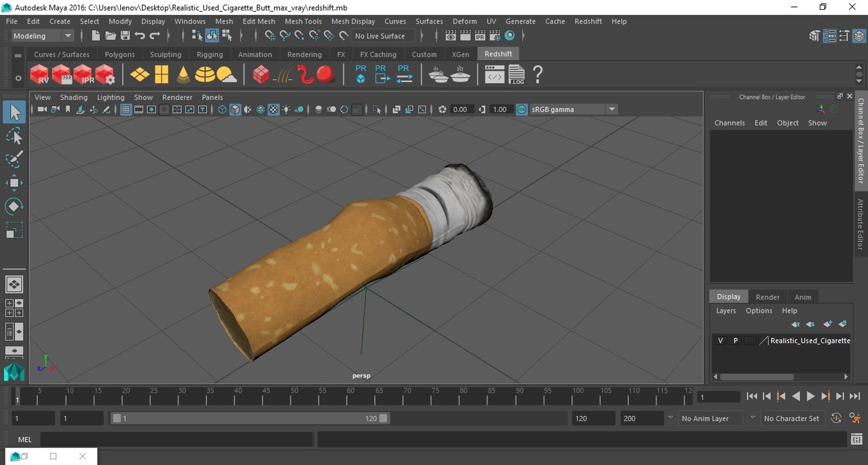Open shelf tab list menu button
The image size is (868, 465).
coord(18,55)
